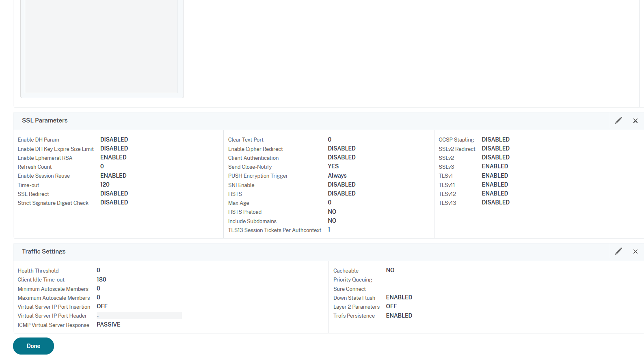Click the Enable Cipher Redirect label
Screen dimensions: 644x359
pos(255,149)
